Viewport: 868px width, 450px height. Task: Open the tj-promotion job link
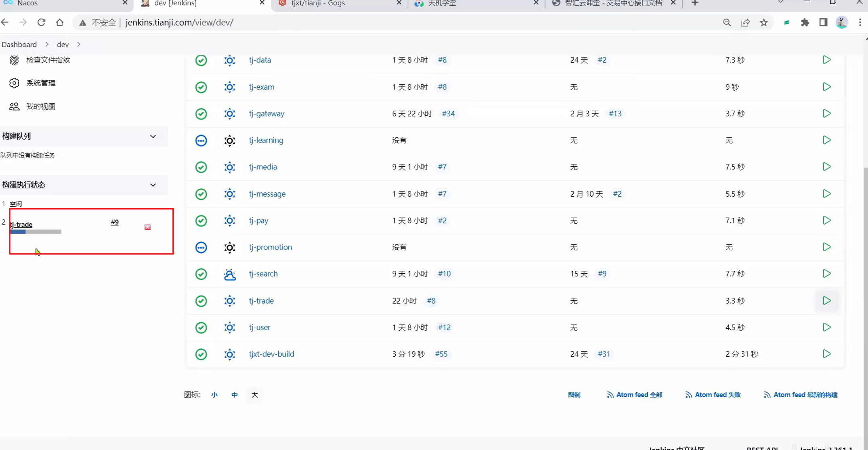click(270, 247)
